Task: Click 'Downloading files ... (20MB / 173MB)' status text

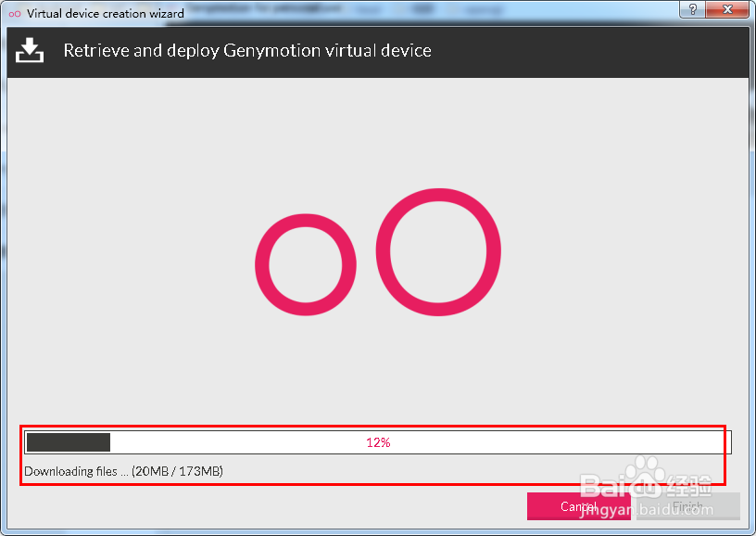Action: [x=123, y=471]
